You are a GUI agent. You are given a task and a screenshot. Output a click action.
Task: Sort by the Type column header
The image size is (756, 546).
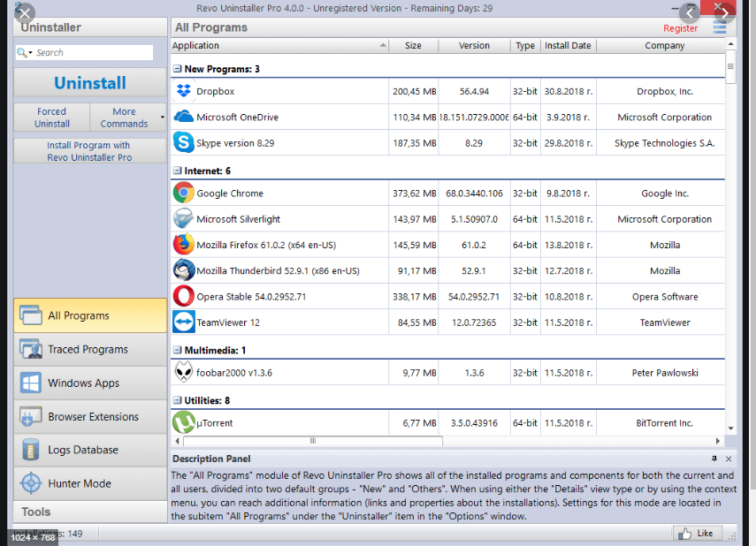coord(525,45)
